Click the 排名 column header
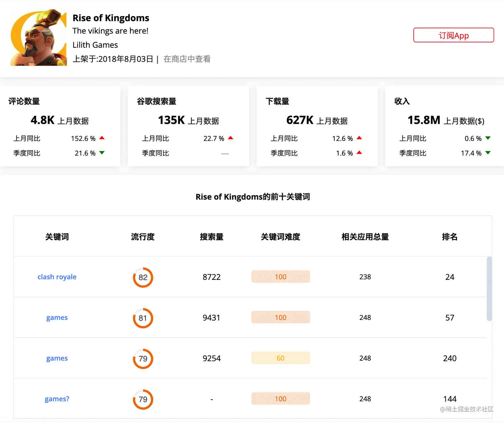 coord(450,237)
